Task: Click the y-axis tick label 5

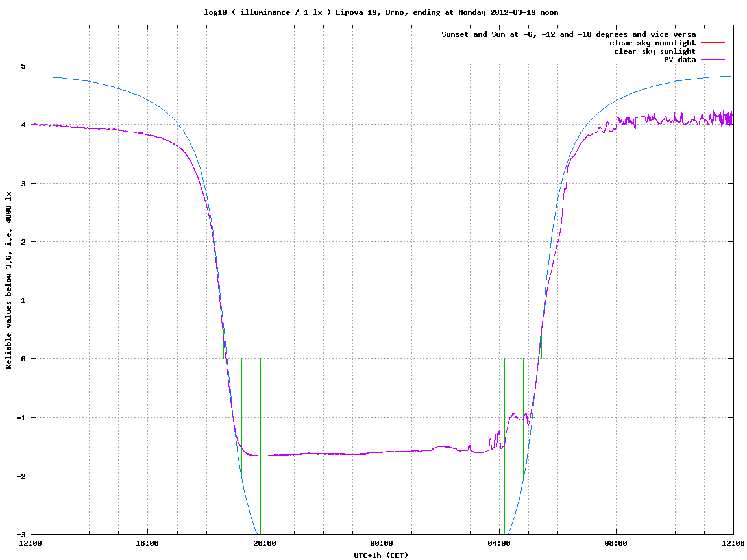Action: coord(23,66)
